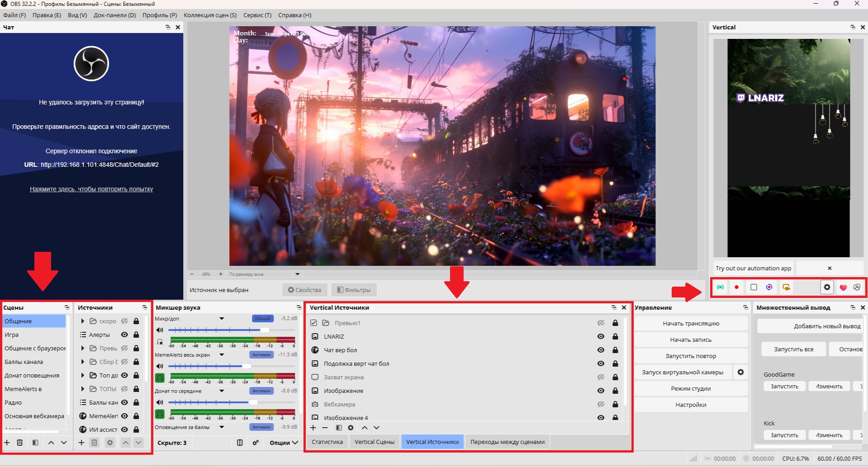Open the Коллекция сцен menu
868x467 pixels.
(210, 15)
